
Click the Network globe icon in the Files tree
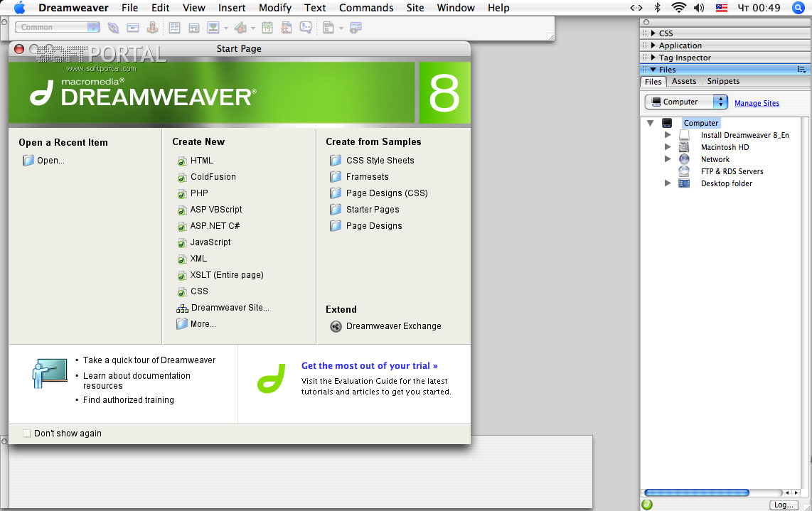point(684,159)
